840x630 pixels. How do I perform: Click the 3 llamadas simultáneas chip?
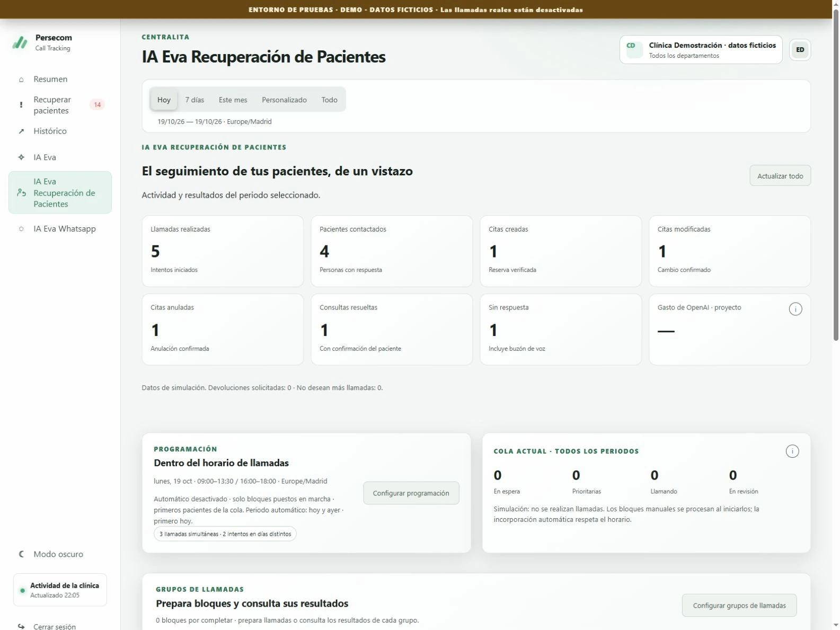[225, 534]
